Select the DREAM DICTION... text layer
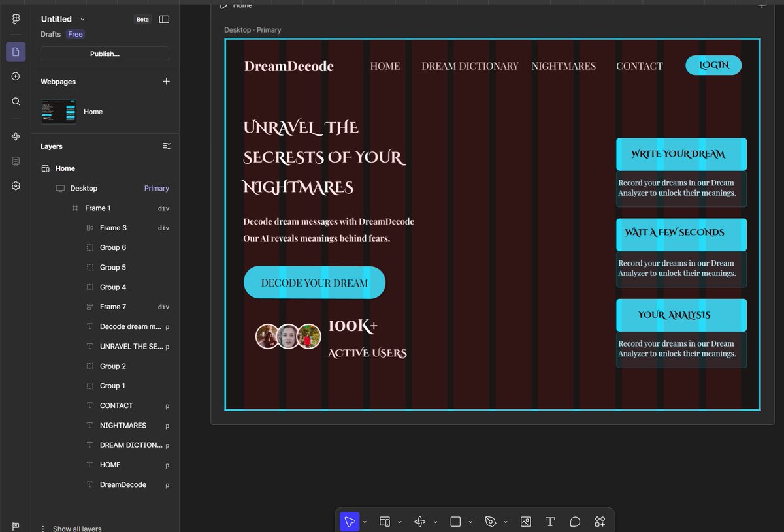This screenshot has width=784, height=532. coord(105,445)
